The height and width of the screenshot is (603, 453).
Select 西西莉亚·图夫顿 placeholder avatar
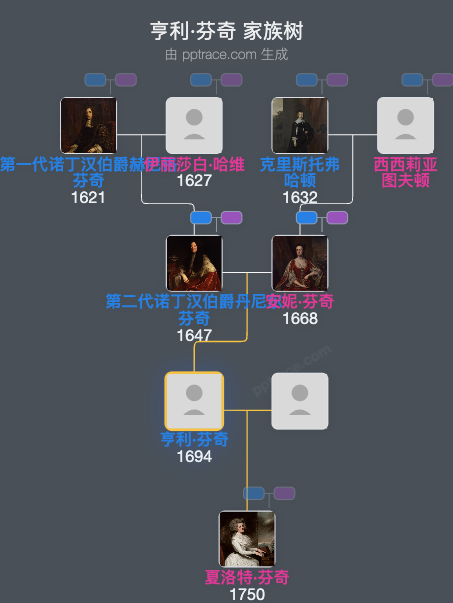pos(406,125)
